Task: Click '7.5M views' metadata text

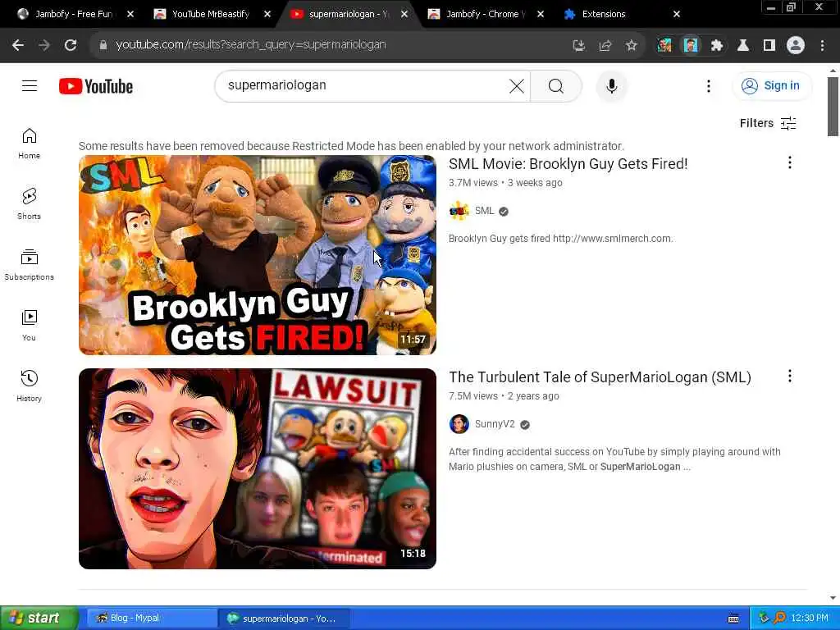Action: (x=473, y=396)
